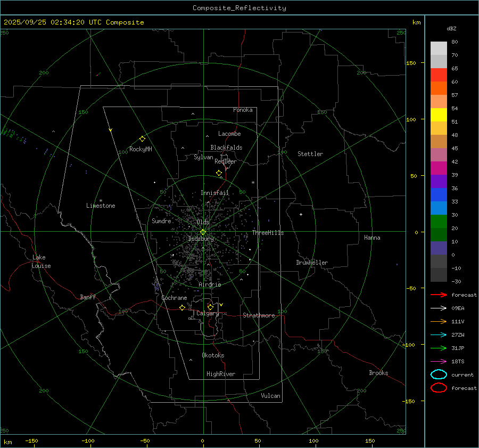The height and width of the screenshot is (448, 479).
Task: Click the cyan current ellipse legend icon
Action: pos(439,374)
